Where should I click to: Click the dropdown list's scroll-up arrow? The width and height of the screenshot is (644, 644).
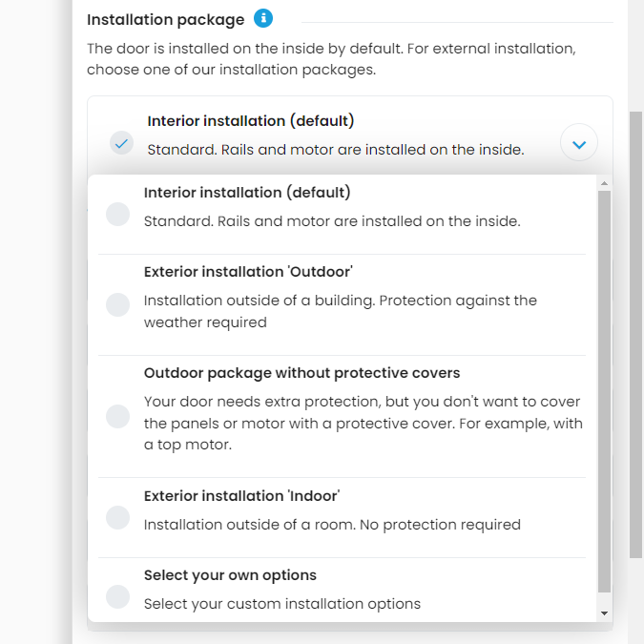pyautogui.click(x=604, y=182)
